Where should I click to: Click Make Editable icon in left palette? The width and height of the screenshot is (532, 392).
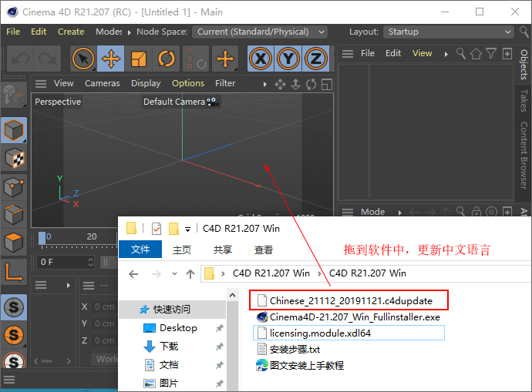pos(14,95)
